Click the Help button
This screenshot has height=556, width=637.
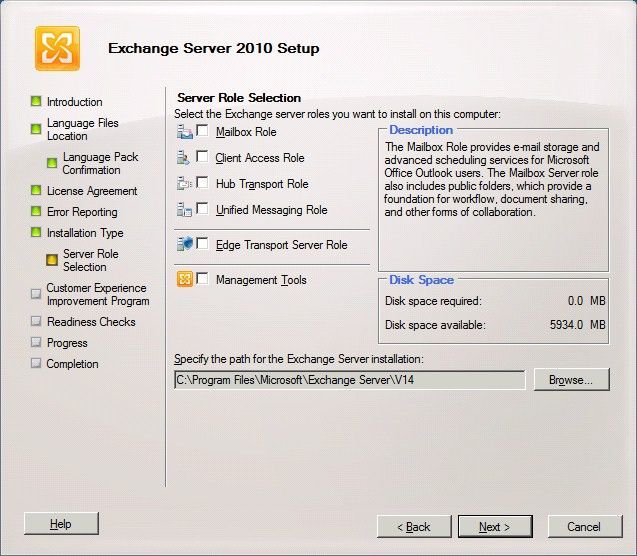point(61,524)
